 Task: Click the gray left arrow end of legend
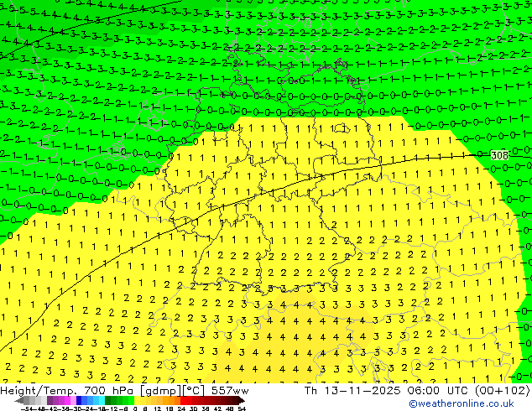point(19,401)
